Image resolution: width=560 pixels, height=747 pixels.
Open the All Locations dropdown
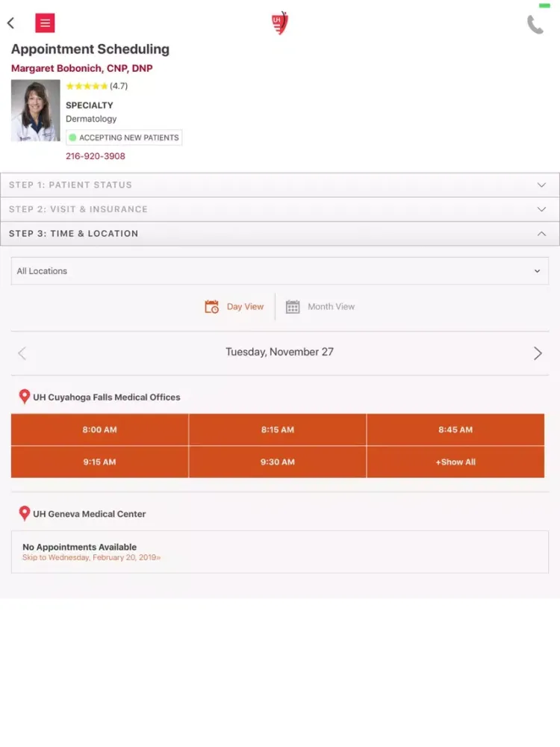click(280, 271)
